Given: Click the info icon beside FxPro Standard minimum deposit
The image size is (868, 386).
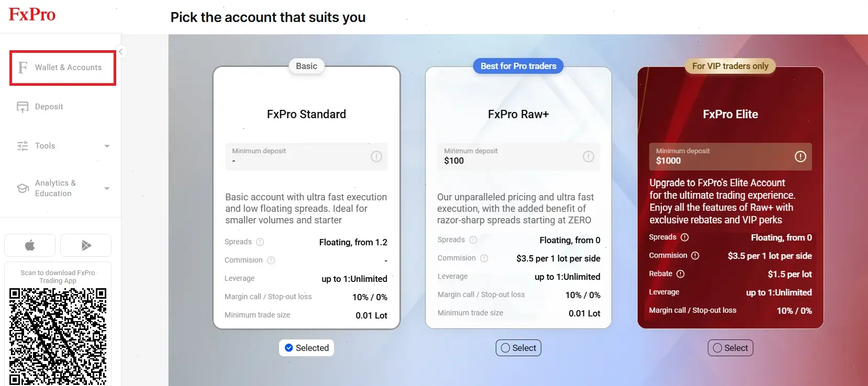Looking at the screenshot, I should 376,156.
